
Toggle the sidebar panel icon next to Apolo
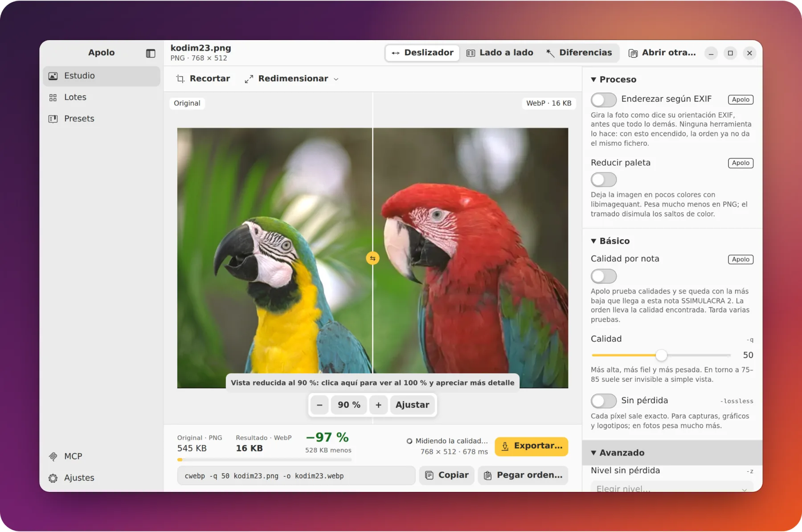151,53
